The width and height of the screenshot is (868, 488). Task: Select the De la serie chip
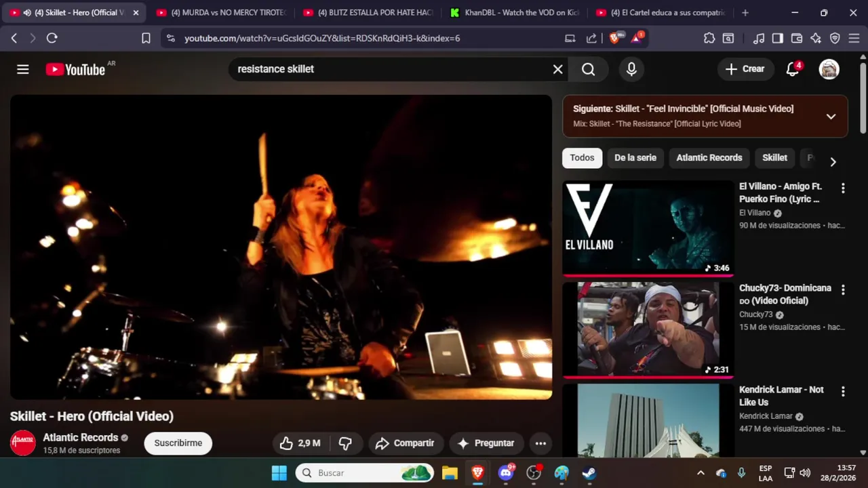click(635, 158)
